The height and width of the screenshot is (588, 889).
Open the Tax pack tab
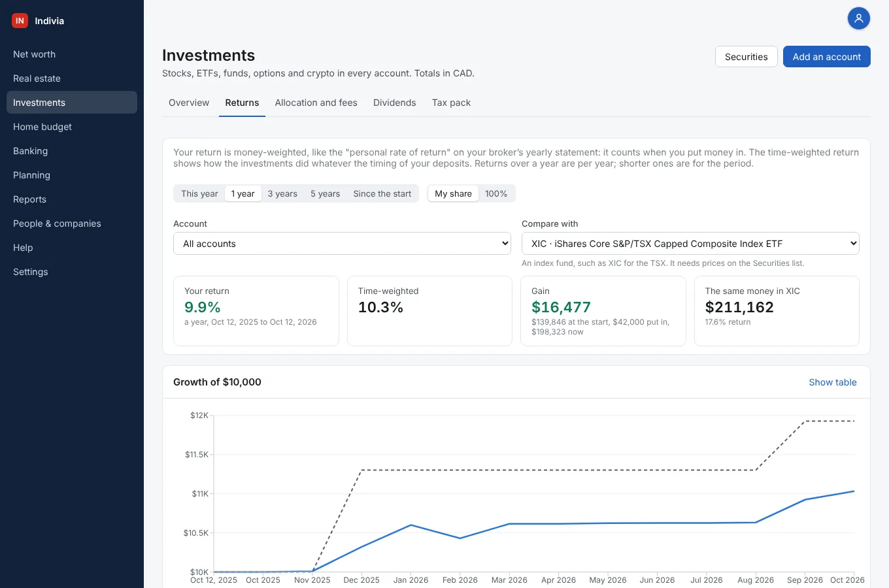tap(451, 103)
